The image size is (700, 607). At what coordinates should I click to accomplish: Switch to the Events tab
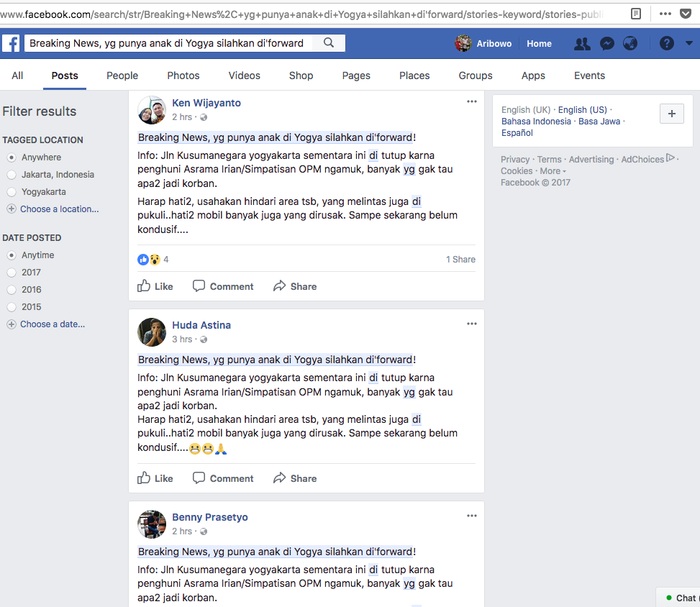coord(589,76)
